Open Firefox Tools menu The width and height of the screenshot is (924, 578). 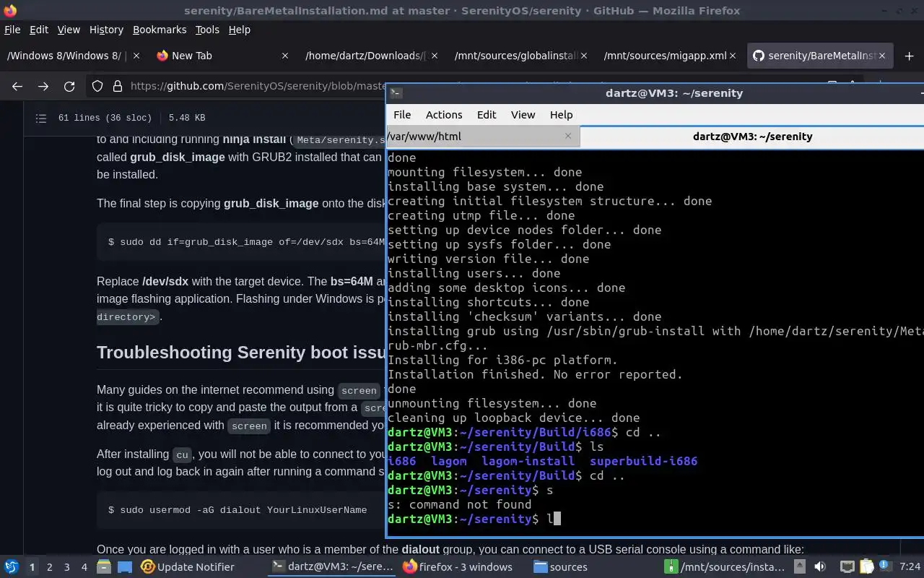[207, 30]
